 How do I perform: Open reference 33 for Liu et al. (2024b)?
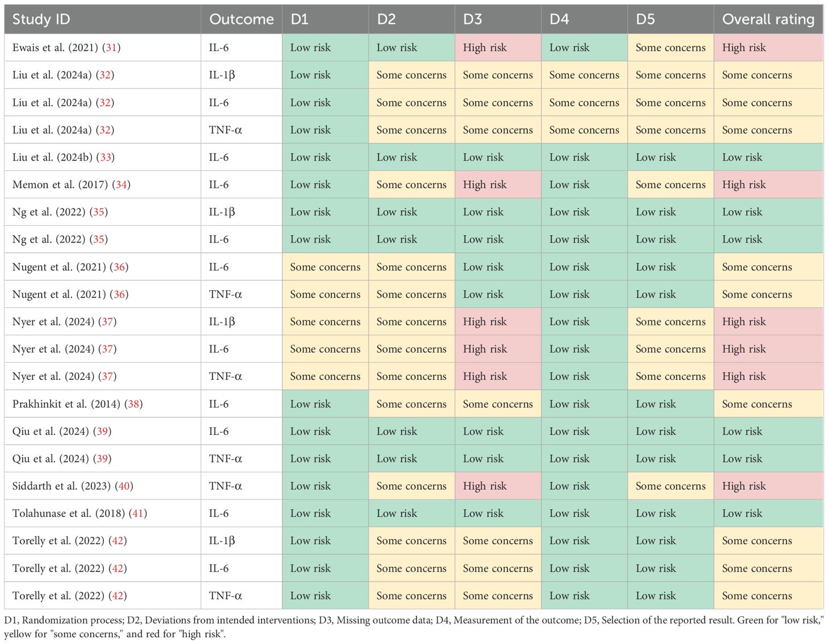coord(107,157)
